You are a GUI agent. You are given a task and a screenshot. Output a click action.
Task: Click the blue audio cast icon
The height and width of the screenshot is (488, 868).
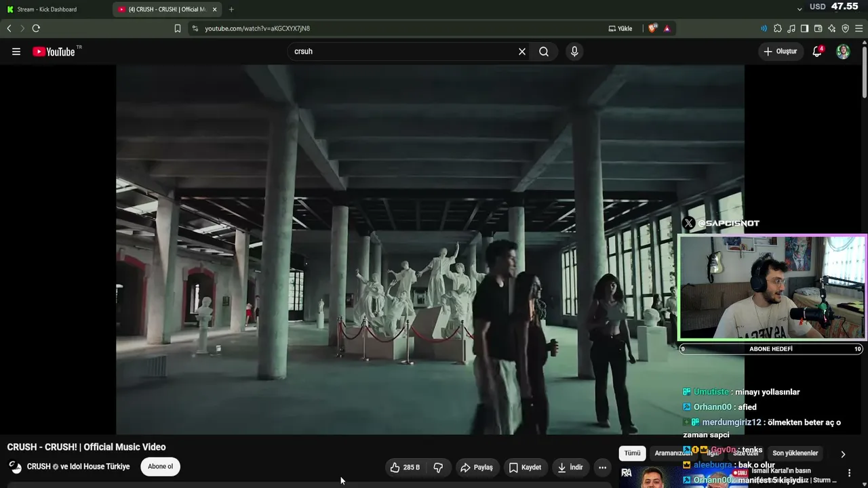764,28
